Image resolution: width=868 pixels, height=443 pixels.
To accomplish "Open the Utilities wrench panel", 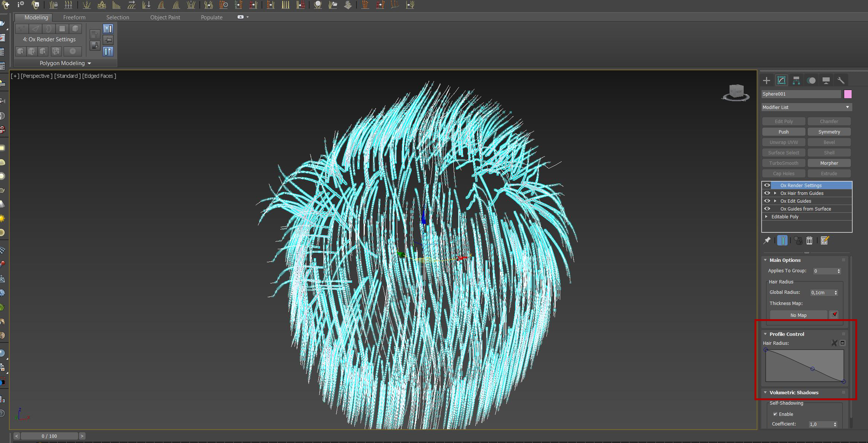I will [841, 80].
